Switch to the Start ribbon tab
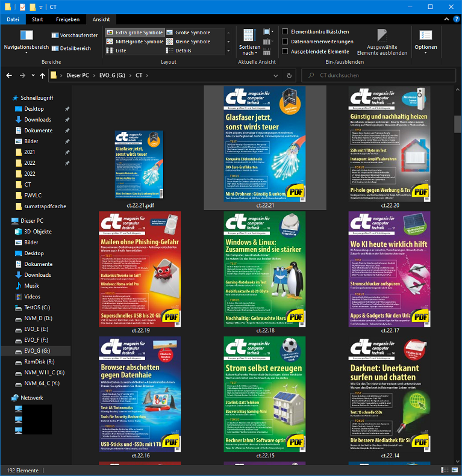This screenshot has height=476, width=462. pyautogui.click(x=37, y=19)
